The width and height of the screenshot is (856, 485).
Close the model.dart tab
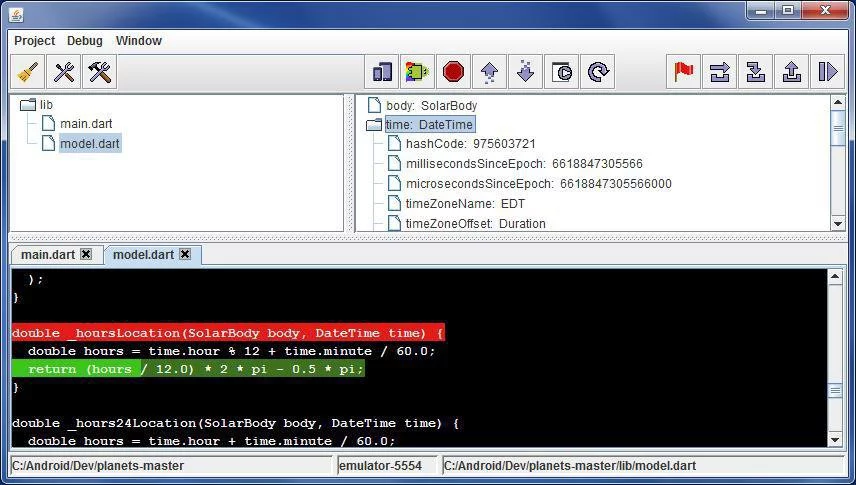[x=185, y=255]
